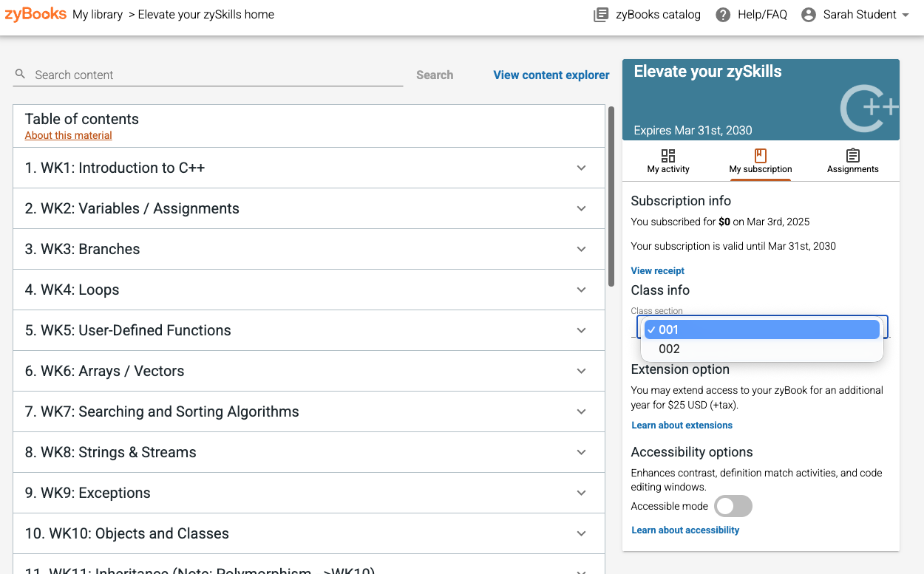The width and height of the screenshot is (924, 574).
Task: Click the WK6: Arrays / Vectors title
Action: tap(104, 371)
